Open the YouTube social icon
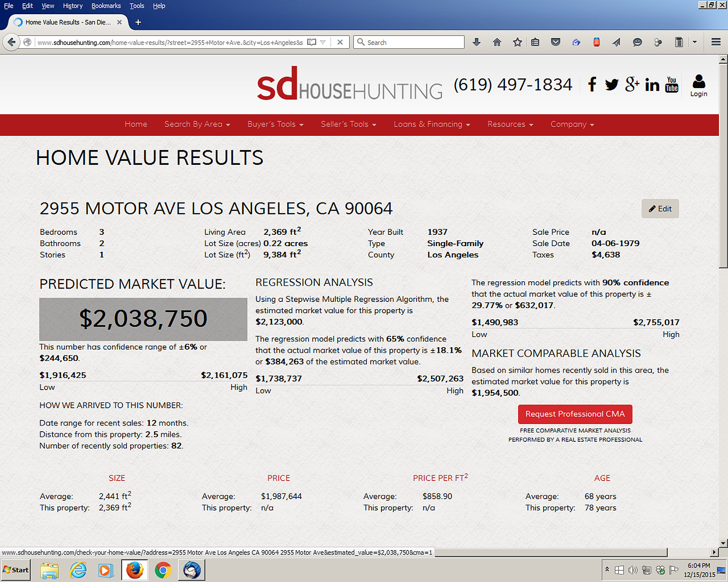The width and height of the screenshot is (728, 582). coord(672,84)
